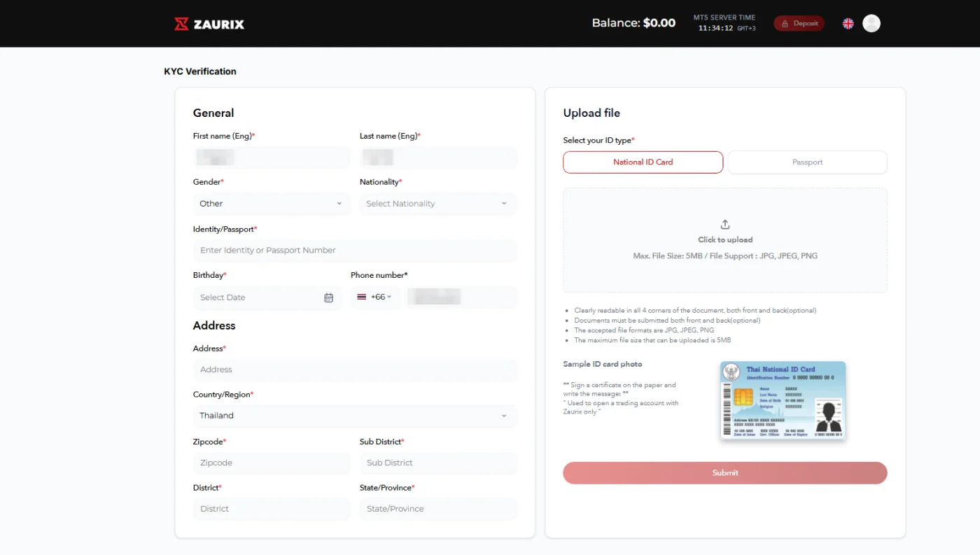Click the Zipcode field
The width and height of the screenshot is (980, 555).
click(x=272, y=463)
